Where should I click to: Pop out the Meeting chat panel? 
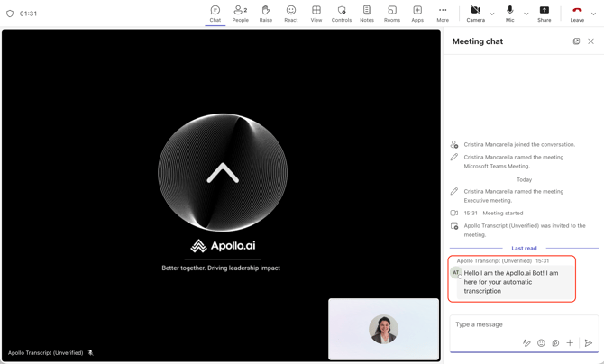[576, 41]
